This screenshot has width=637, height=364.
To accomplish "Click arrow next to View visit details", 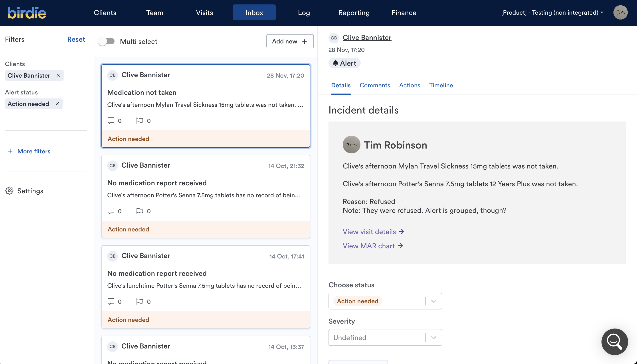I will pos(402,231).
